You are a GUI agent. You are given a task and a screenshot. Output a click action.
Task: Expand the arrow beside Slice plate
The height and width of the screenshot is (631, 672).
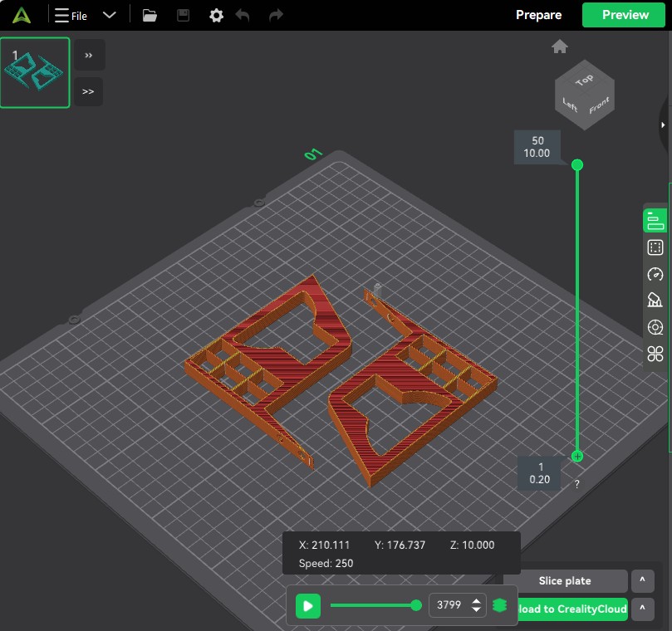(x=643, y=581)
